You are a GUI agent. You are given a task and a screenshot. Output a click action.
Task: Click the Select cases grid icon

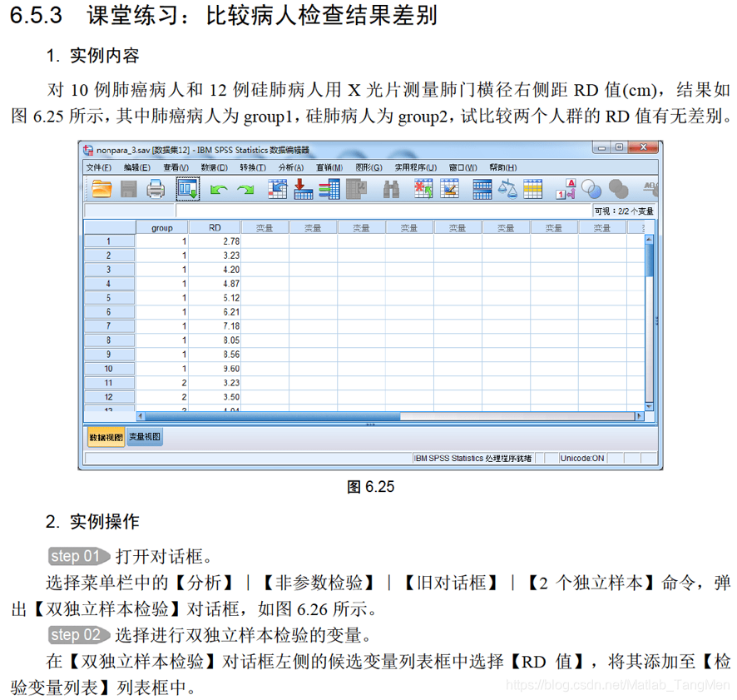(x=533, y=189)
